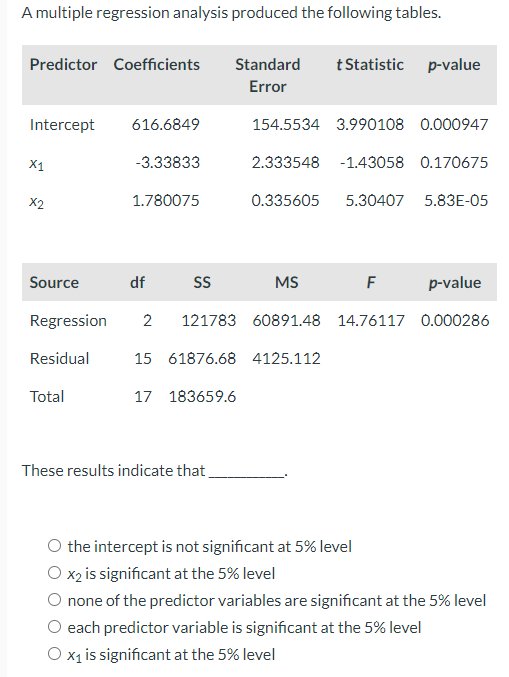
Task: Click the x1 coefficient -3.33833
Action: tap(168, 162)
